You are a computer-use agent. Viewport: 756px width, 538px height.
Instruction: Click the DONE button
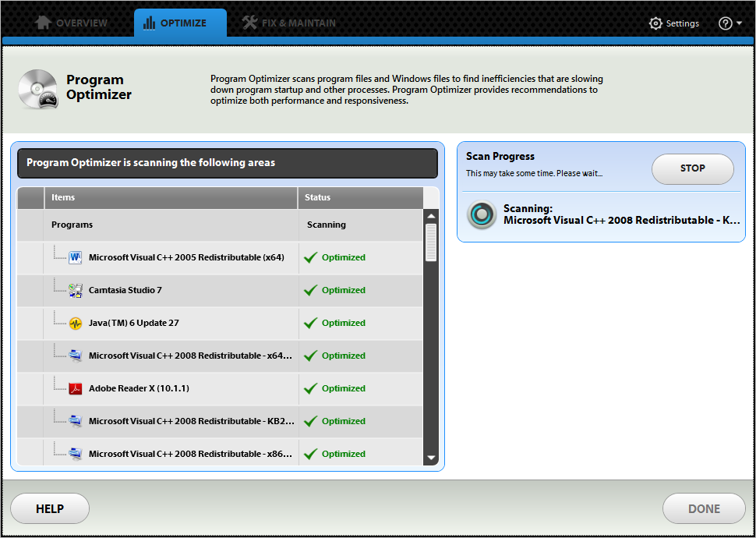[703, 508]
